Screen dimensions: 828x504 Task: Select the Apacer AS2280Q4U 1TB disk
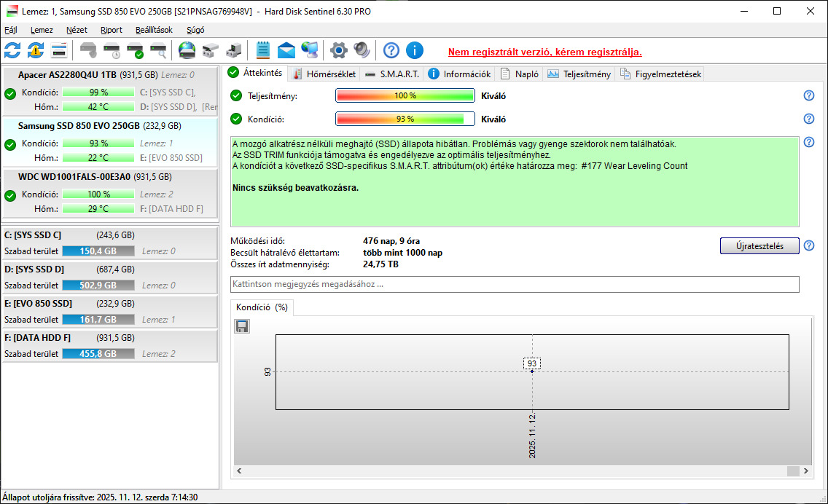pos(110,91)
